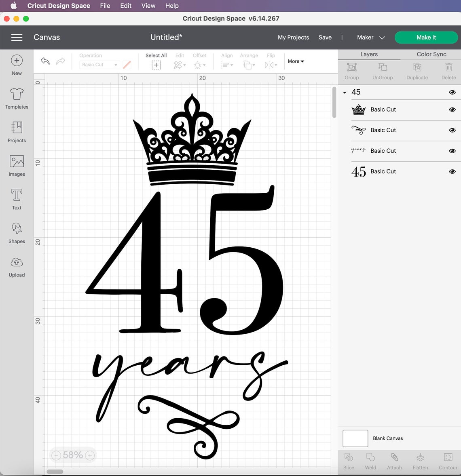Toggle visibility of the 45 group
The width and height of the screenshot is (461, 476).
[x=453, y=92]
